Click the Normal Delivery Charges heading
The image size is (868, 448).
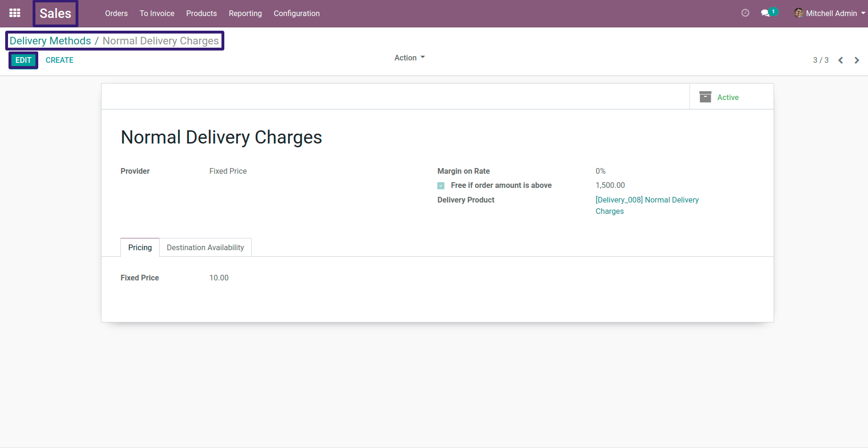click(x=221, y=137)
